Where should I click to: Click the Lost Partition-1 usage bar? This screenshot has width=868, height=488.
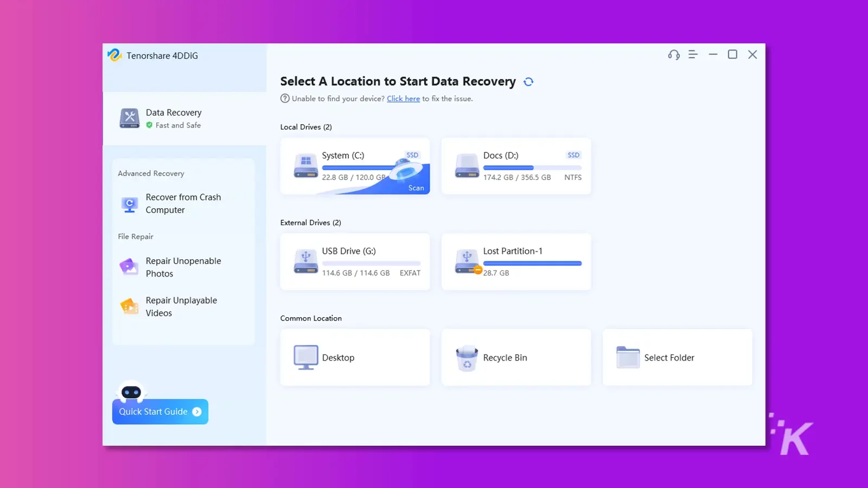point(532,264)
